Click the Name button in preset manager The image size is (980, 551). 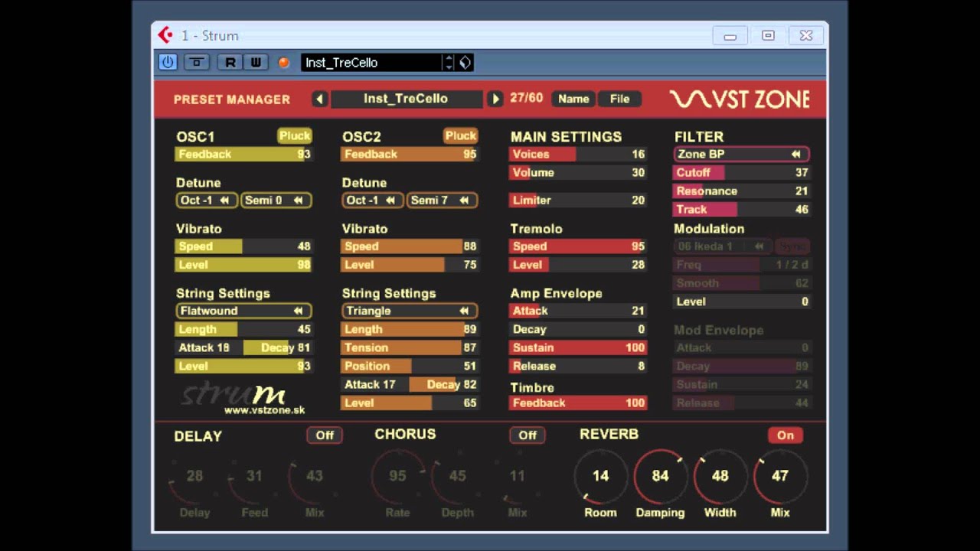tap(573, 99)
